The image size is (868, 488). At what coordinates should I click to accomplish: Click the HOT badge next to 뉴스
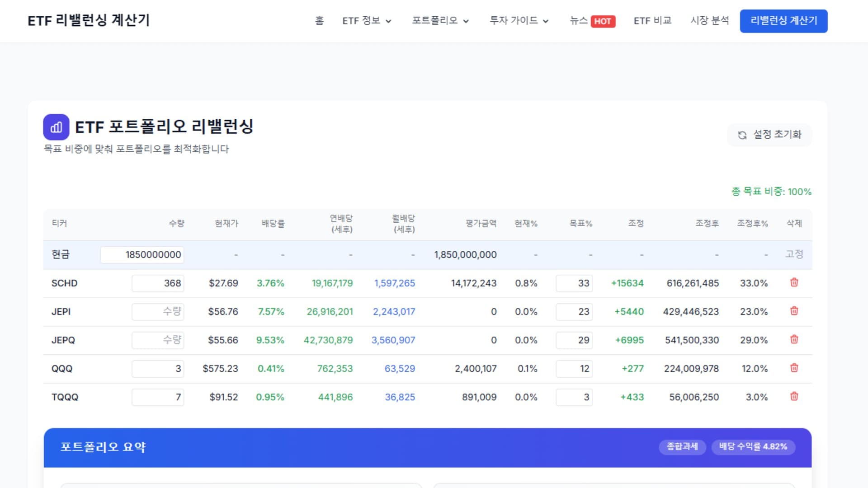(x=603, y=21)
